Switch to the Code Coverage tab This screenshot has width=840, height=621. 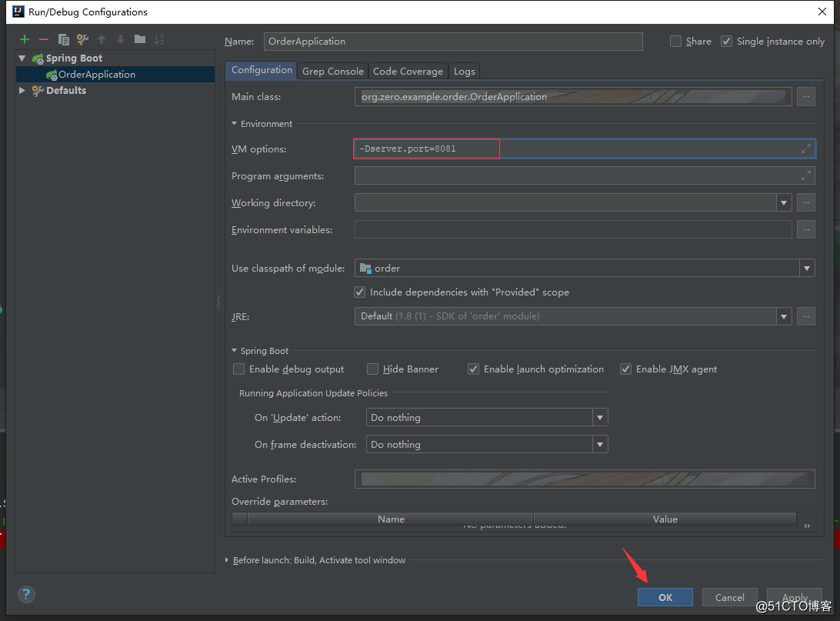point(408,72)
